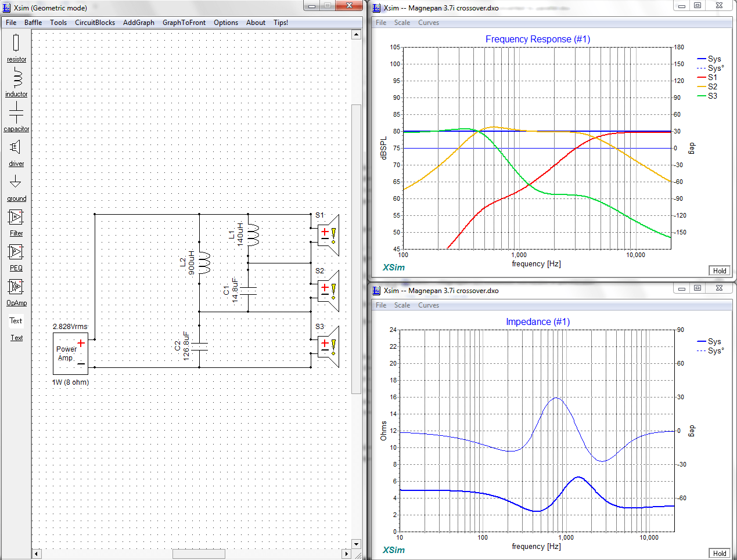Open the Baffle menu

[x=33, y=23]
